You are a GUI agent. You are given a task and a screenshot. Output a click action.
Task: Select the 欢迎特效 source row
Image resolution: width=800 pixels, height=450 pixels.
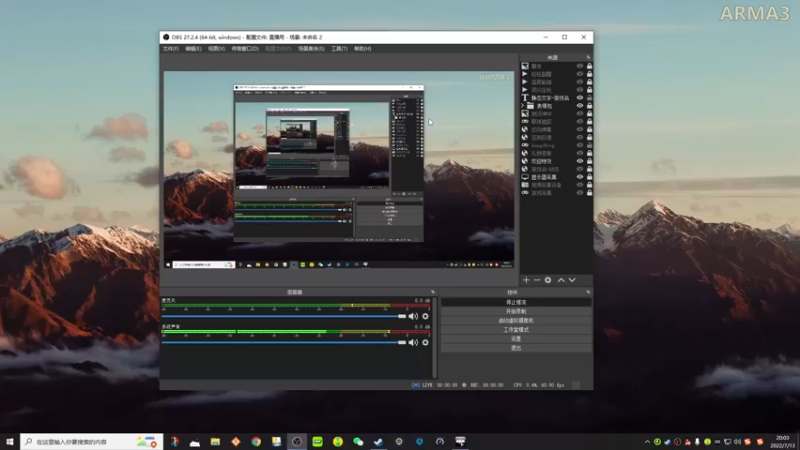coord(556,161)
